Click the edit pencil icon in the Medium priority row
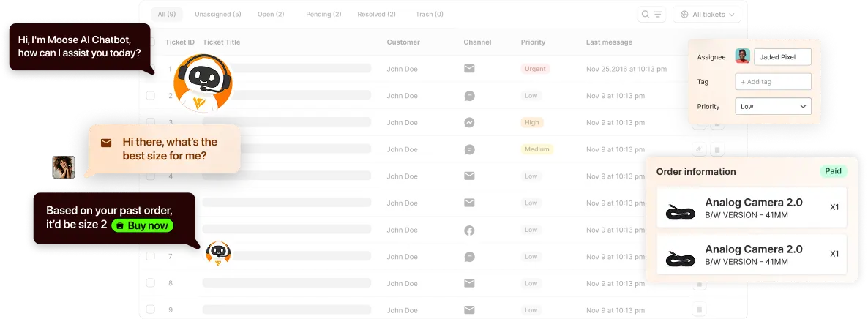Viewport: 868px width, 319px height. click(699, 149)
